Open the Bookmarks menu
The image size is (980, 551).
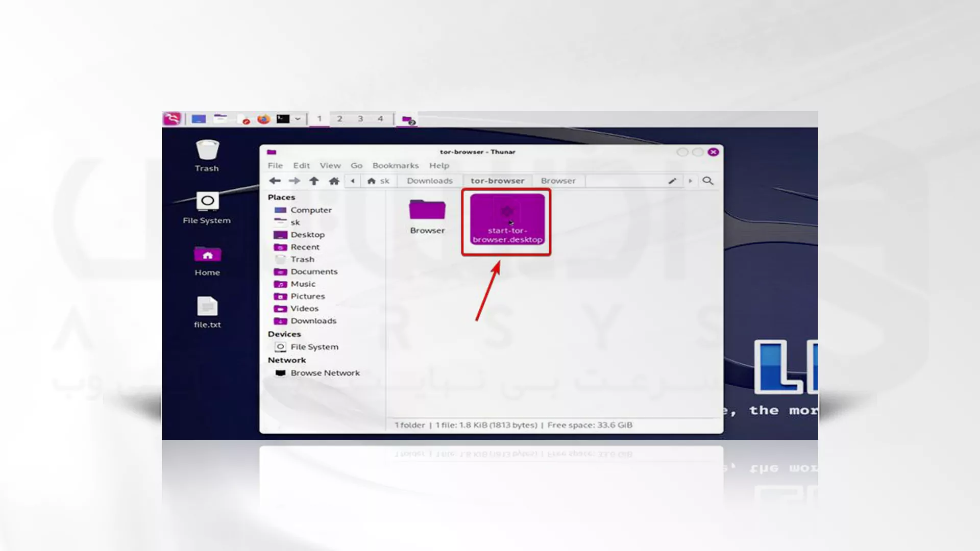click(x=396, y=165)
